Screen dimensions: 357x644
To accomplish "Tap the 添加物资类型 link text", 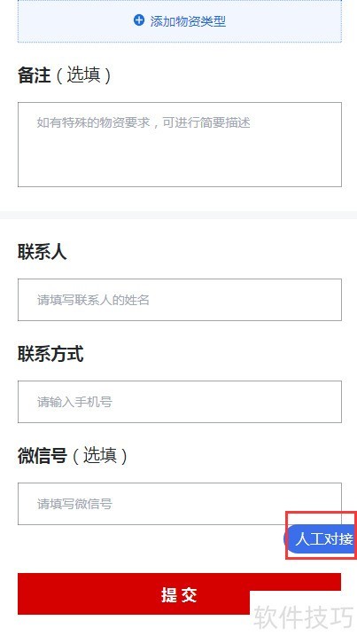I will 188,21.
